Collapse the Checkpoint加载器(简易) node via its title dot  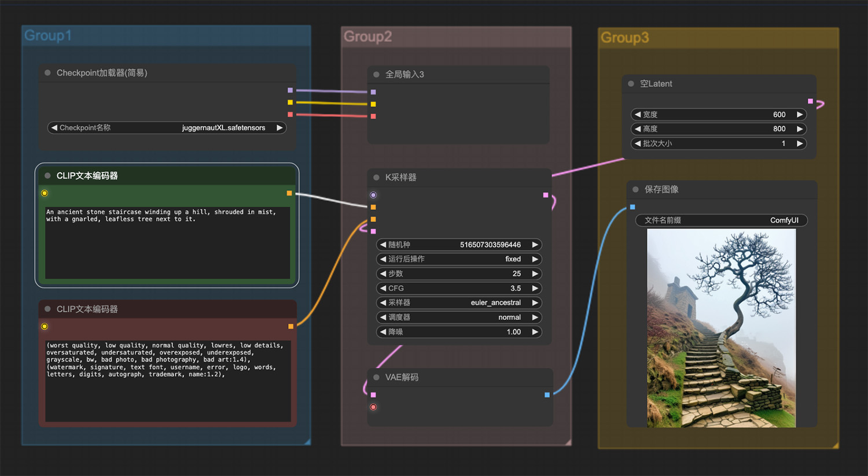pyautogui.click(x=47, y=73)
